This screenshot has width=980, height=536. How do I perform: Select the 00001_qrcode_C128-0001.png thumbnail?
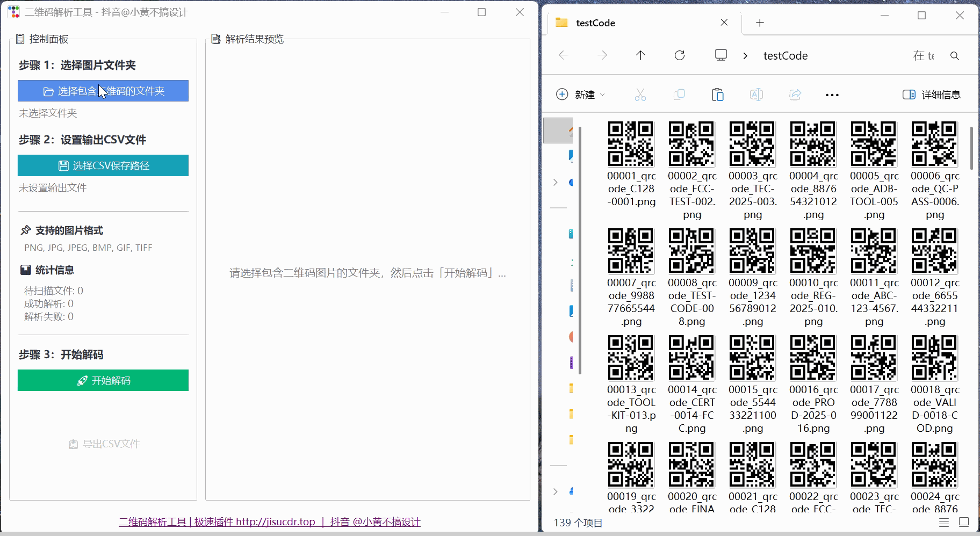631,144
